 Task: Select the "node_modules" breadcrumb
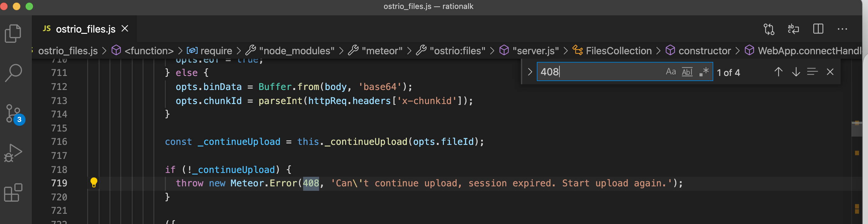tap(290, 51)
